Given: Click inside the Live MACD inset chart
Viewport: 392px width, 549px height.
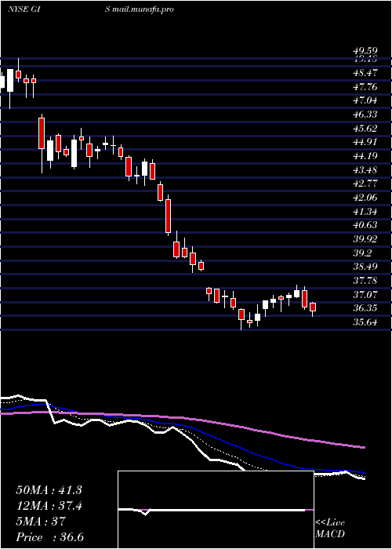Looking at the screenshot, I should [x=216, y=510].
